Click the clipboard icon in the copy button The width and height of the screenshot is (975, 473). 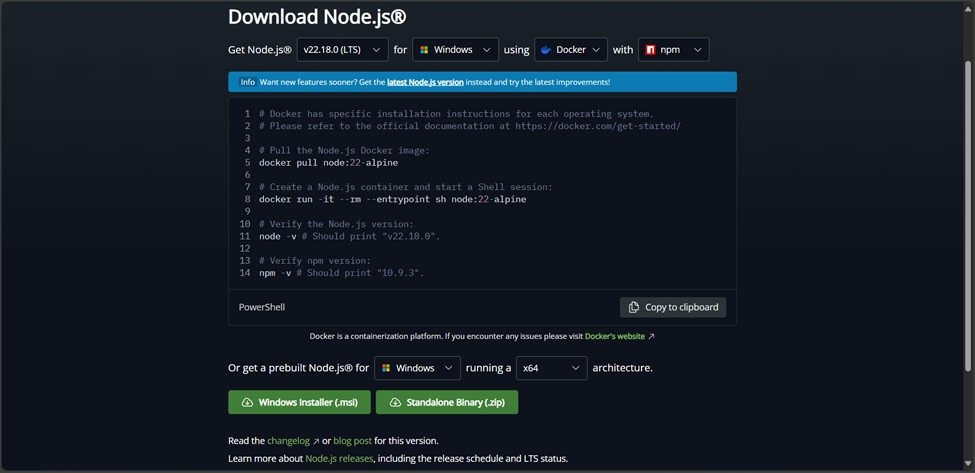[x=633, y=307]
